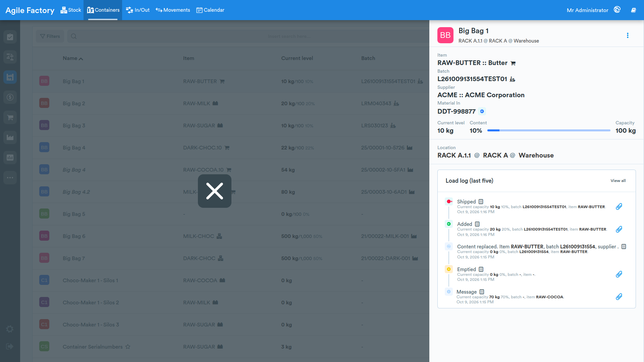Open the Filters button

50,36
